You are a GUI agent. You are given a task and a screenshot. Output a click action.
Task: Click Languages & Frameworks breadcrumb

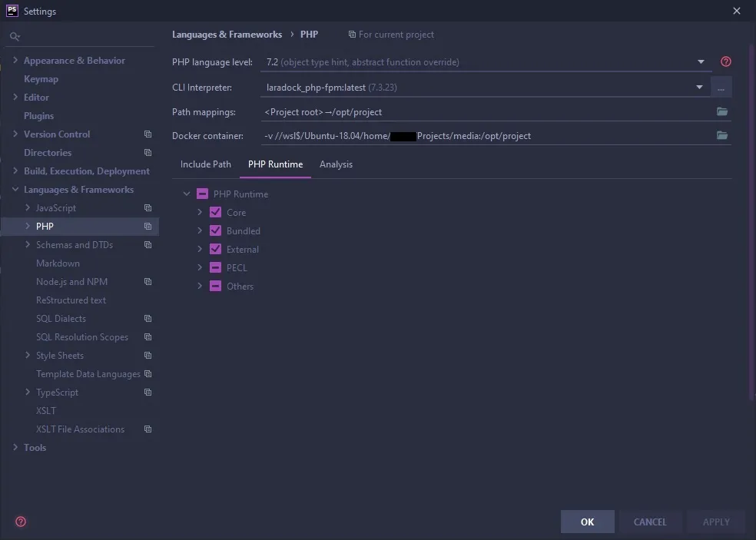pyautogui.click(x=227, y=35)
